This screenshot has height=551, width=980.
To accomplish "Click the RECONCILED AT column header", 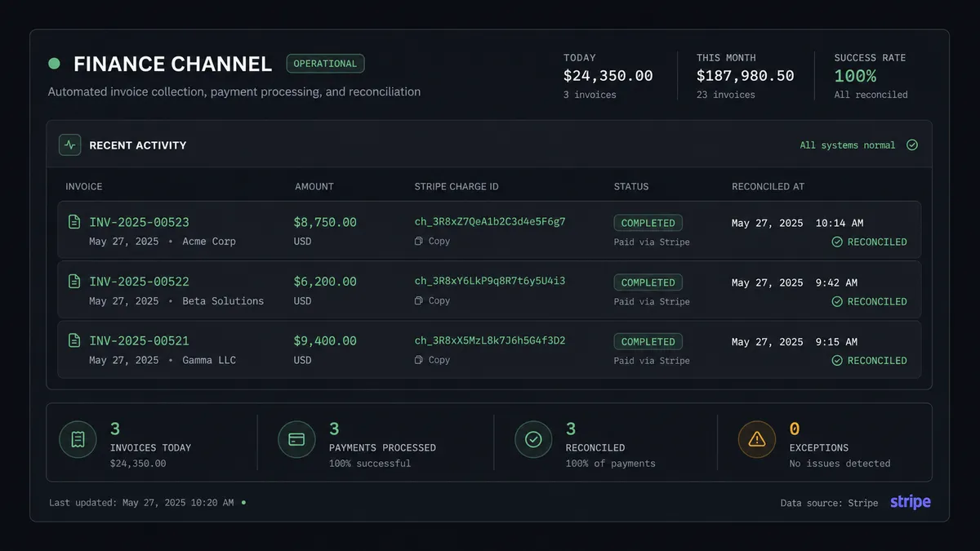I will (768, 187).
